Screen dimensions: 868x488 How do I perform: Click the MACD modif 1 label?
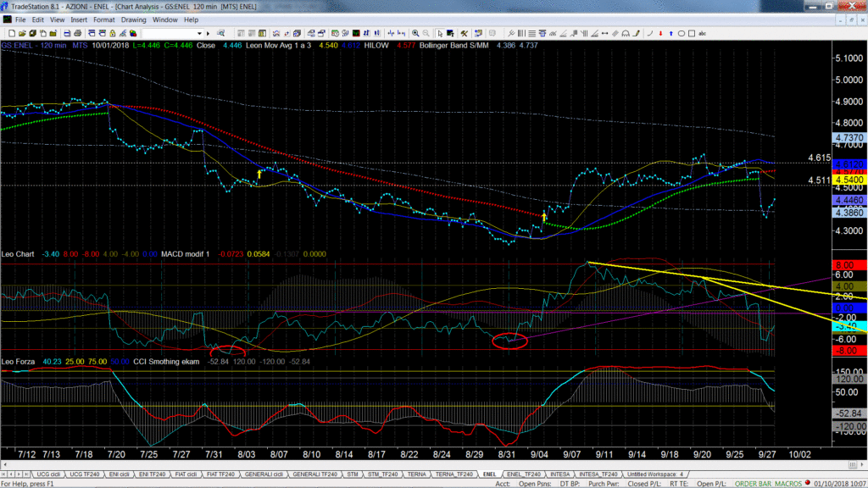(x=186, y=254)
